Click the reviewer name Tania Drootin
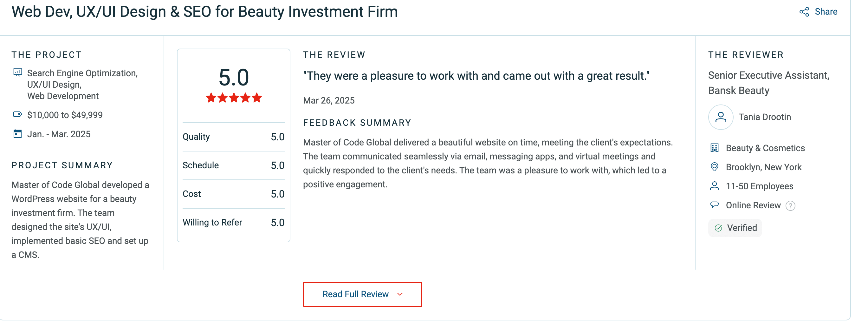 point(765,117)
